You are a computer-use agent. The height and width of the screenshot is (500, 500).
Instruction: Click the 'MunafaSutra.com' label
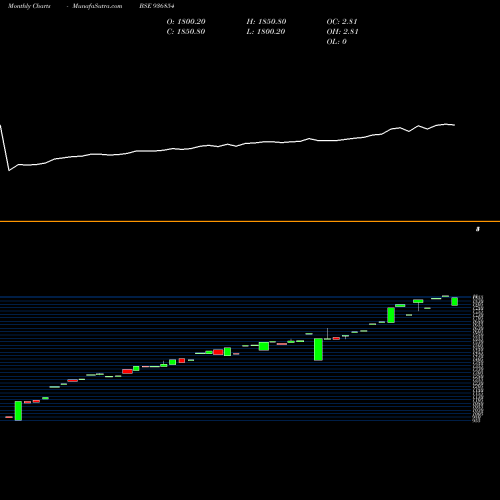click(97, 6)
